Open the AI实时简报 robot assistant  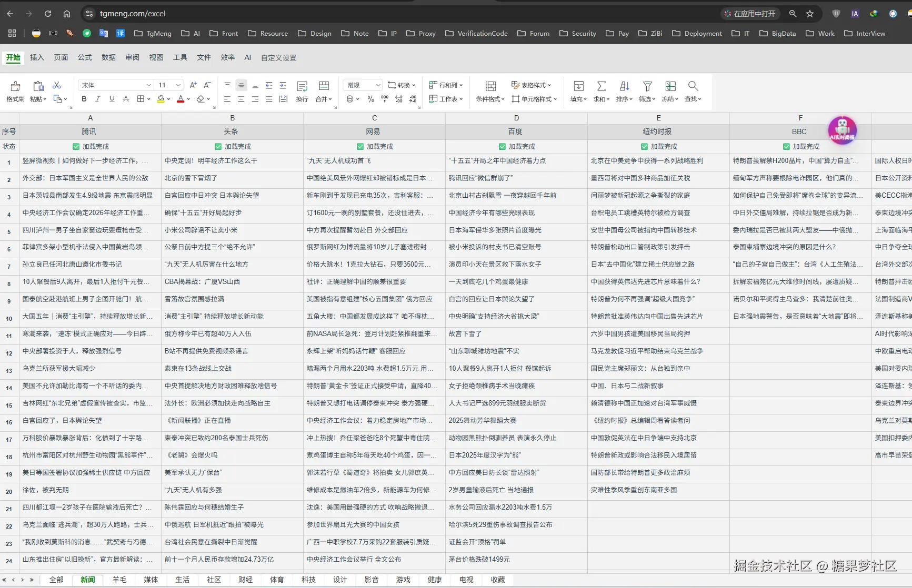842,130
